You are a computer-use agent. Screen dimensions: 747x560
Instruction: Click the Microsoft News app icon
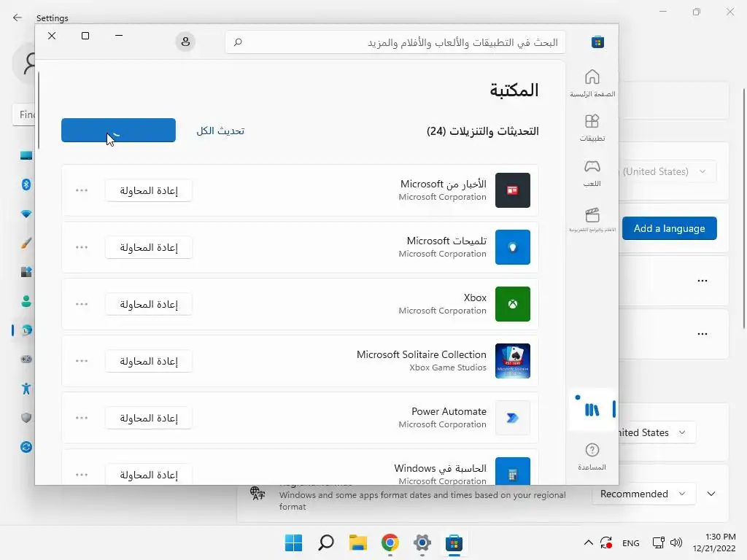(513, 190)
